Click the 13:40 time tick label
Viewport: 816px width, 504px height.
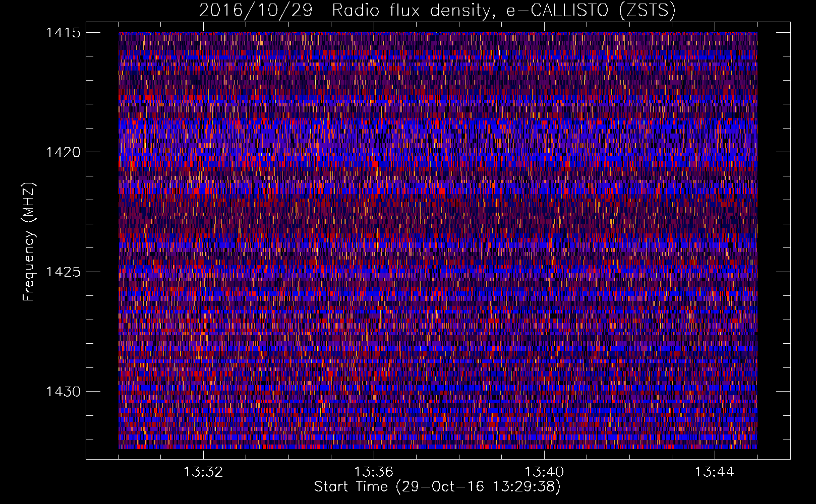point(544,472)
